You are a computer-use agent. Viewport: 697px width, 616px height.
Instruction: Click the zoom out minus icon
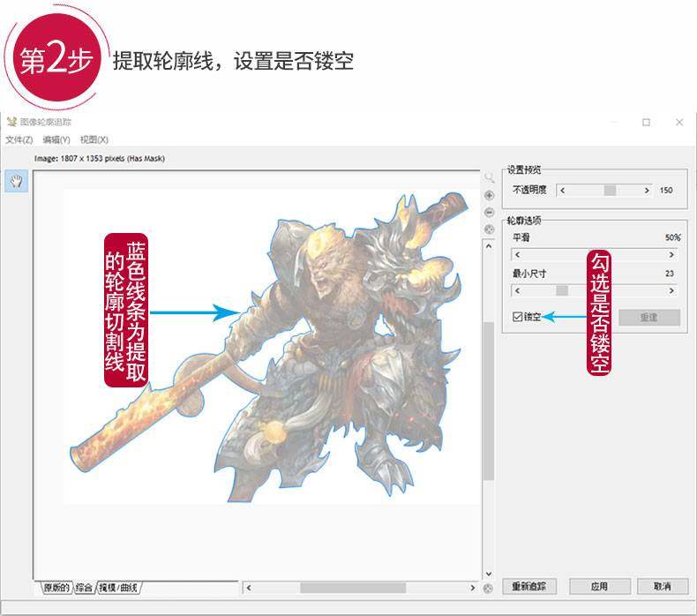click(x=489, y=213)
